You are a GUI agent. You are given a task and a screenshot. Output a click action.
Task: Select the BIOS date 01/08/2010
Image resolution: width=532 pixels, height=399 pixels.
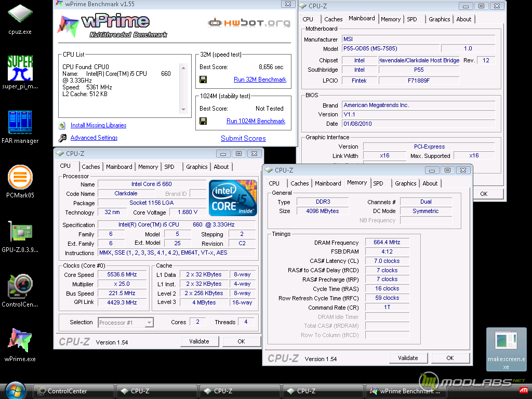pyautogui.click(x=418, y=124)
